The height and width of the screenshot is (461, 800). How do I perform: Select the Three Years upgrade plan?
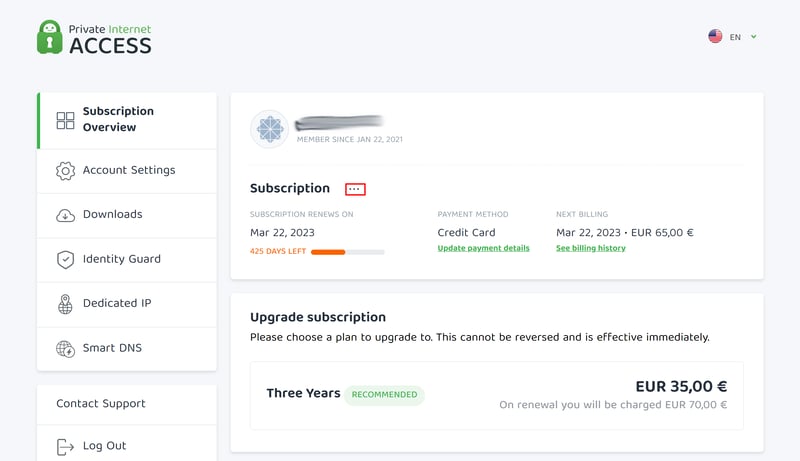click(496, 396)
